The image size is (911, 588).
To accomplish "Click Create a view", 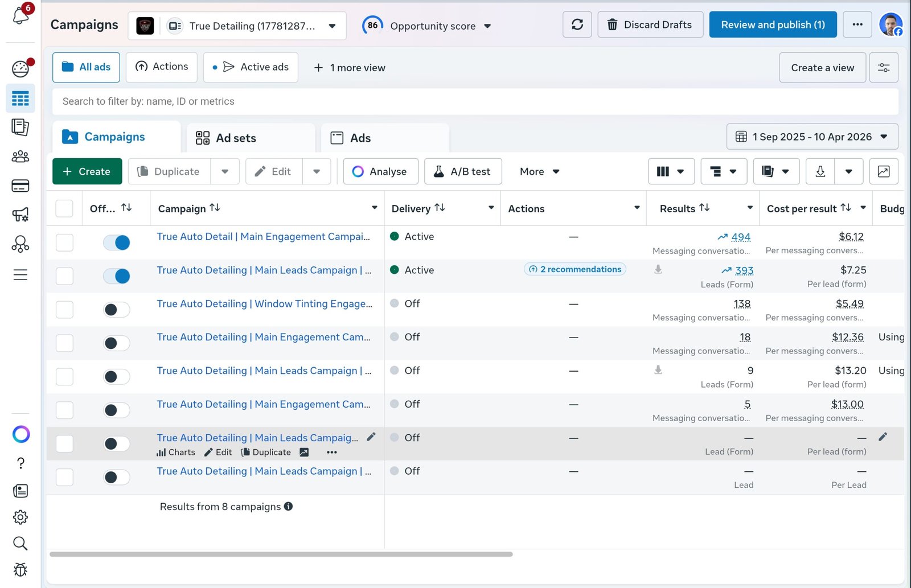I will click(822, 68).
